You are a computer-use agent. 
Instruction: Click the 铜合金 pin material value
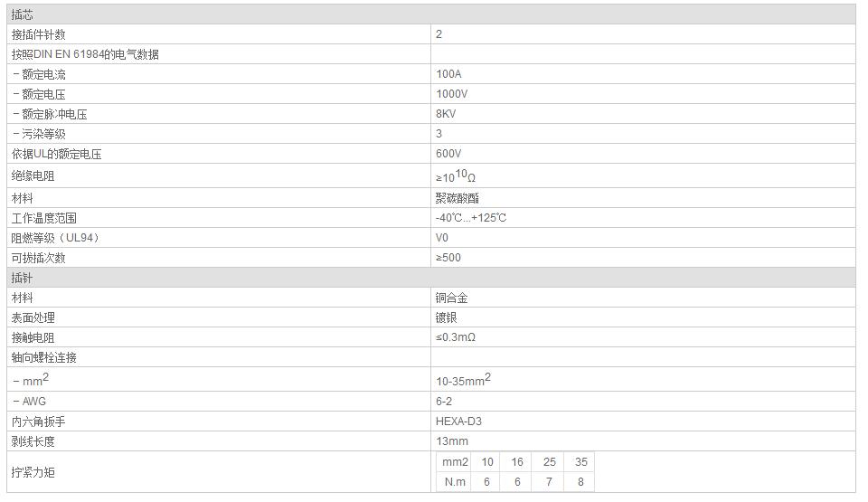tap(451, 298)
